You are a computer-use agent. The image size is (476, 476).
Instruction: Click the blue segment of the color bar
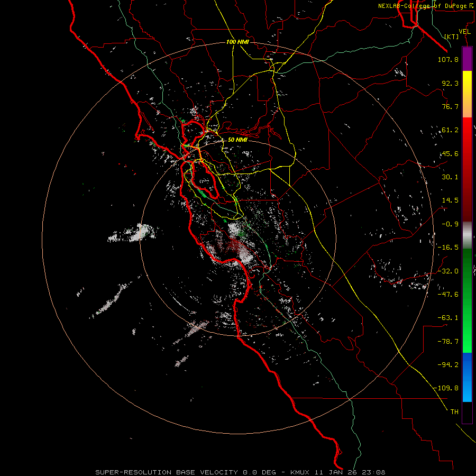467,377
